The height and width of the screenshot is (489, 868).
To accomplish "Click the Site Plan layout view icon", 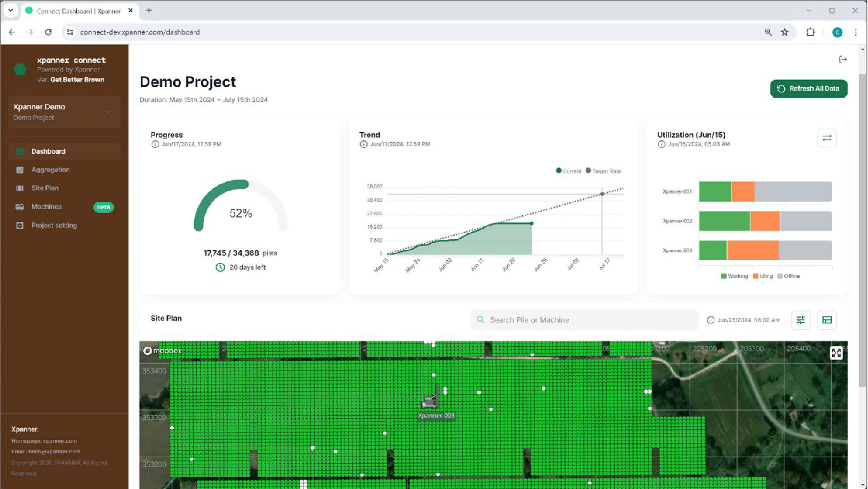I will tap(827, 320).
